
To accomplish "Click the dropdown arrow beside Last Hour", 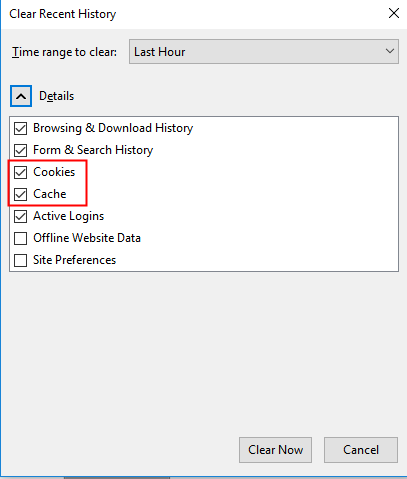I will (390, 51).
